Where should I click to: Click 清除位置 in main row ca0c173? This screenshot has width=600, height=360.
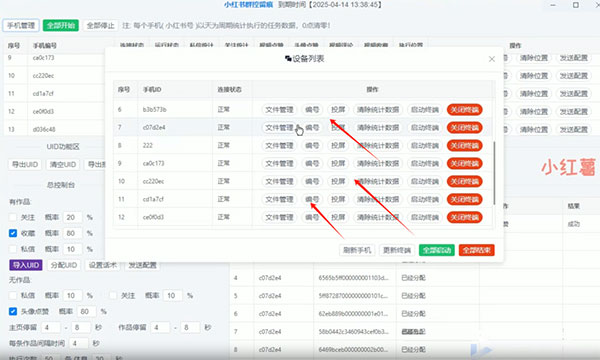534,58
